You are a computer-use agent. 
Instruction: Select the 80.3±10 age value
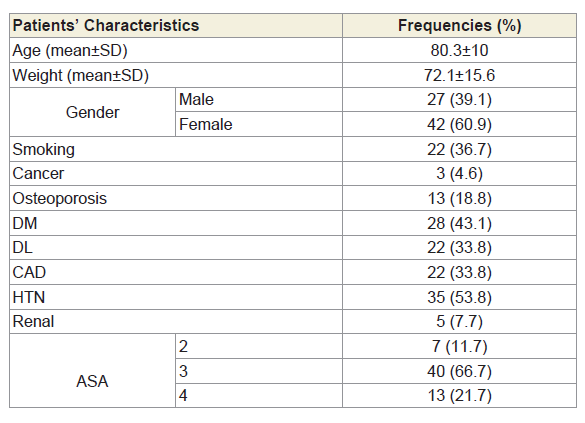459,50
